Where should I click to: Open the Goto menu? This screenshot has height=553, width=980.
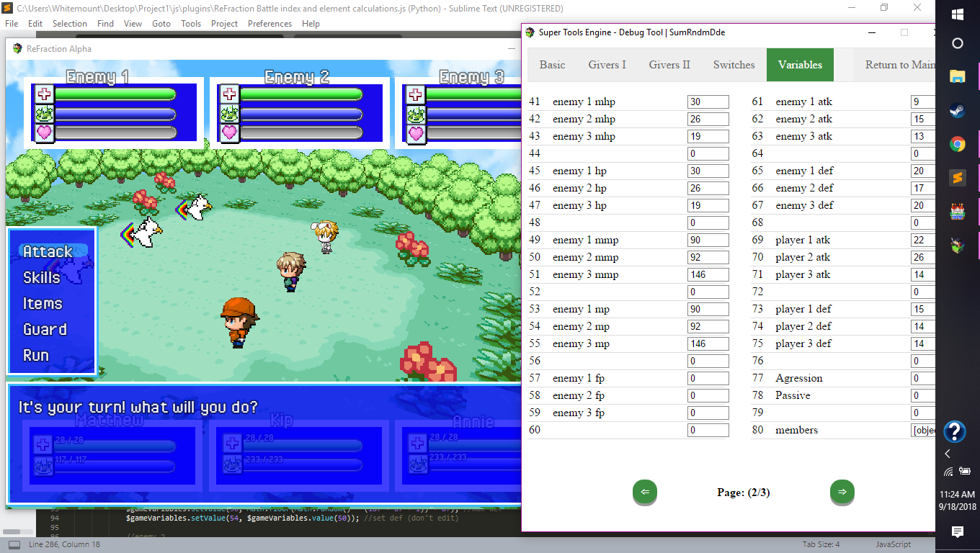161,23
